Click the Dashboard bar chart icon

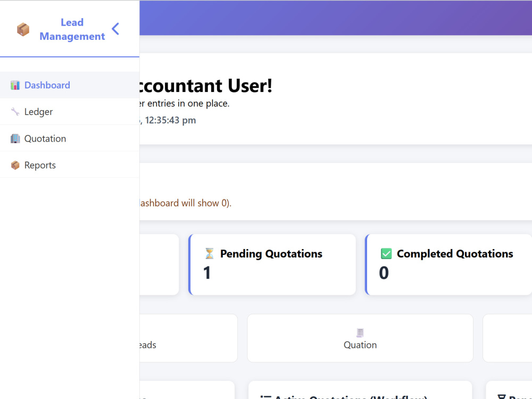pyautogui.click(x=15, y=85)
